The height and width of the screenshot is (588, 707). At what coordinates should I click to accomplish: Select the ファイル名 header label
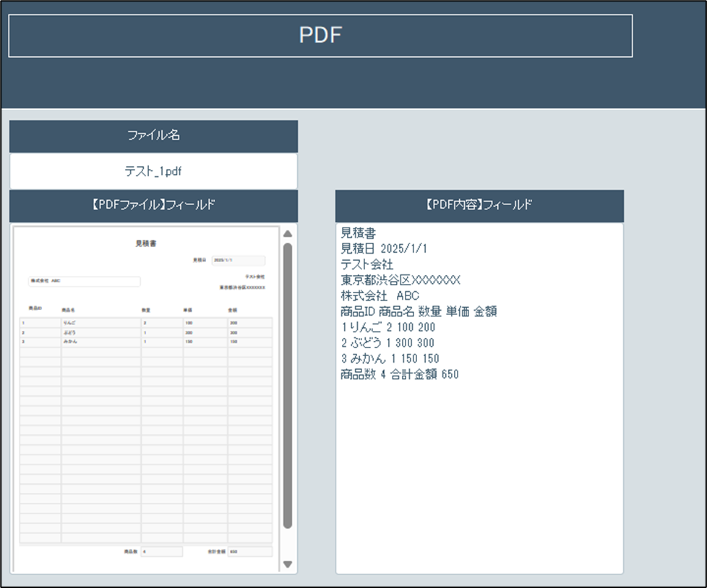(x=153, y=136)
